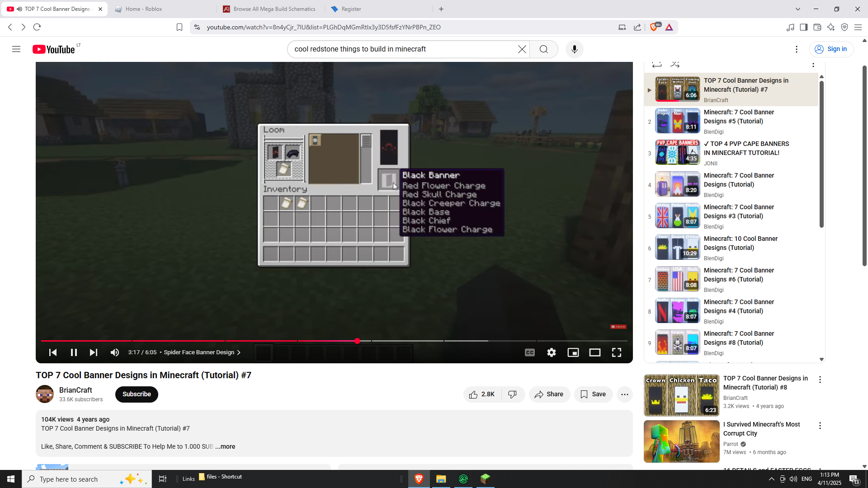
Task: Enter fullscreen mode
Action: pos(616,352)
